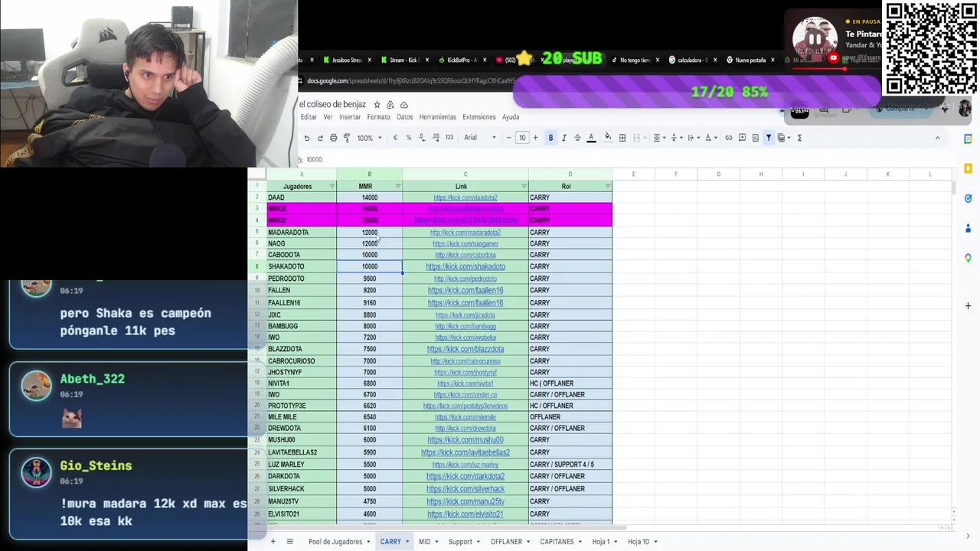Click the strikethrough formatting icon
This screenshot has height=551, width=980.
[577, 138]
